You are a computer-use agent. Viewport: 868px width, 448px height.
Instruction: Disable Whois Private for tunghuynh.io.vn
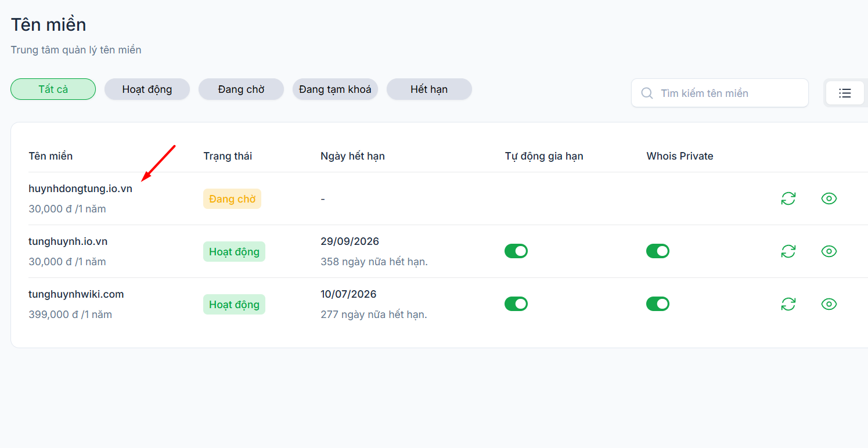point(658,251)
